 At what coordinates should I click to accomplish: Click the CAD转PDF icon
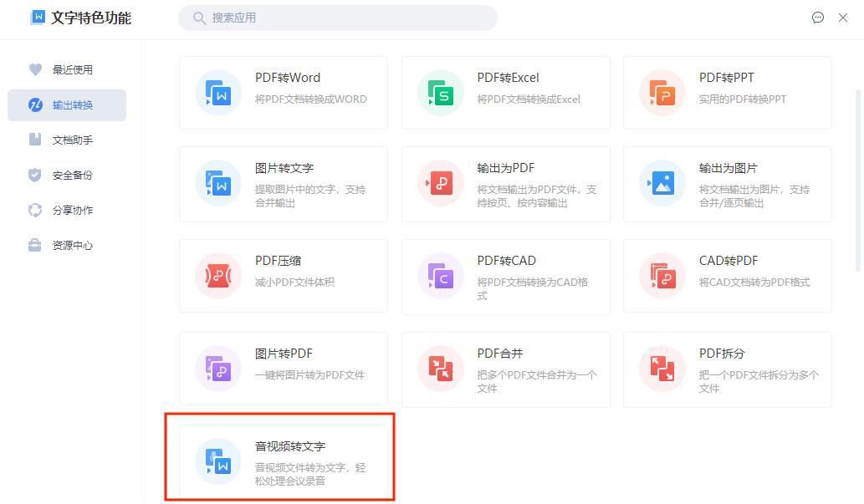click(662, 276)
